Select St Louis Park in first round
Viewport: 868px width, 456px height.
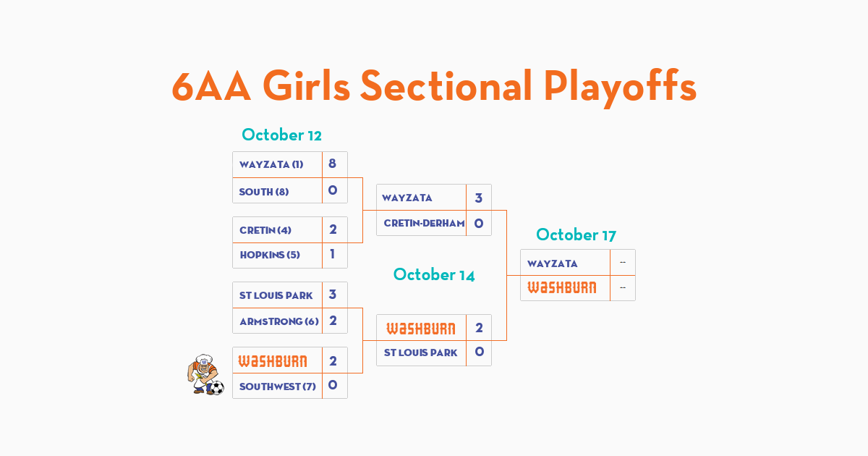coord(278,295)
